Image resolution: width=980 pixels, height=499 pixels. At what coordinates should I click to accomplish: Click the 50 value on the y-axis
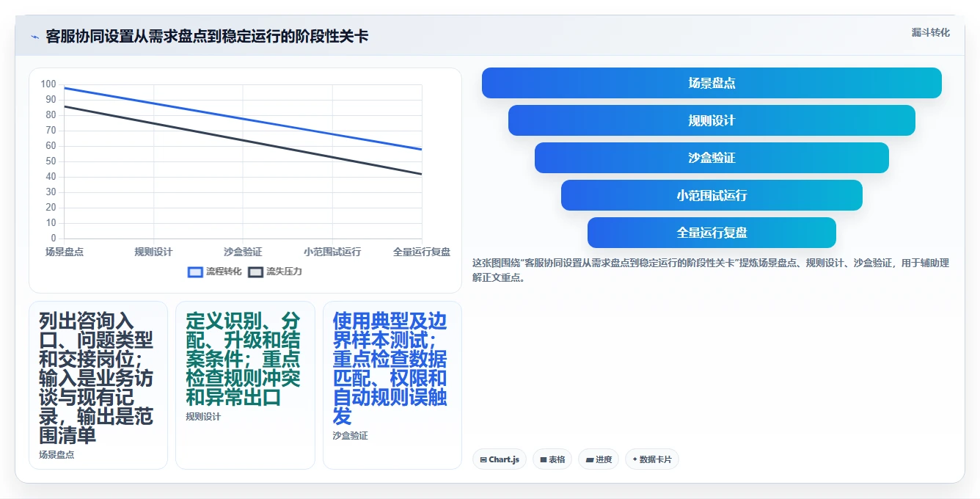pos(51,161)
